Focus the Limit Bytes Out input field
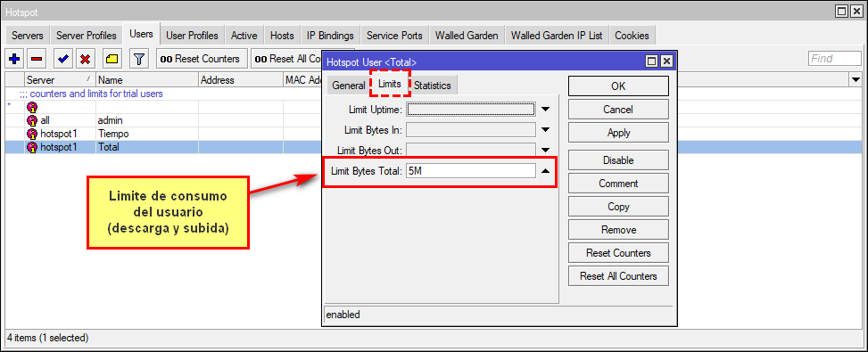 471,150
